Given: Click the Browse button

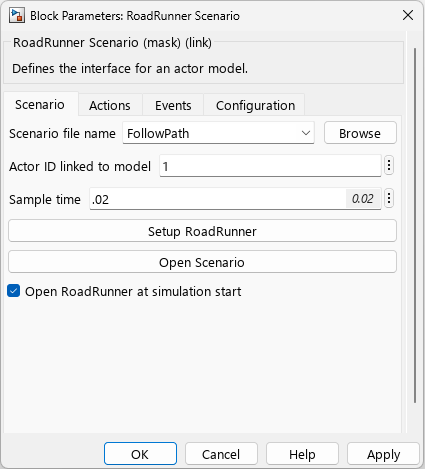Looking at the screenshot, I should pos(360,133).
